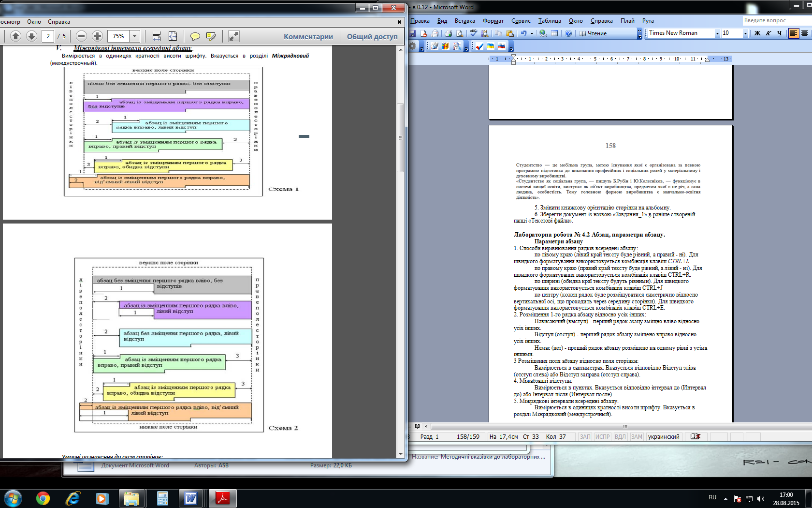Click the red checkmark Ruta icon

pyautogui.click(x=479, y=46)
